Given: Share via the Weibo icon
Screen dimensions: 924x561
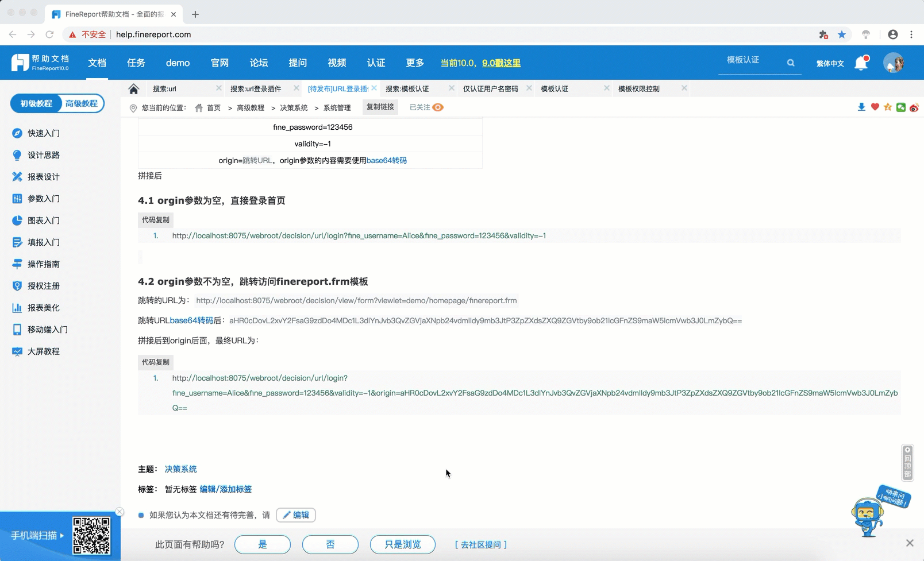Looking at the screenshot, I should pos(914,107).
